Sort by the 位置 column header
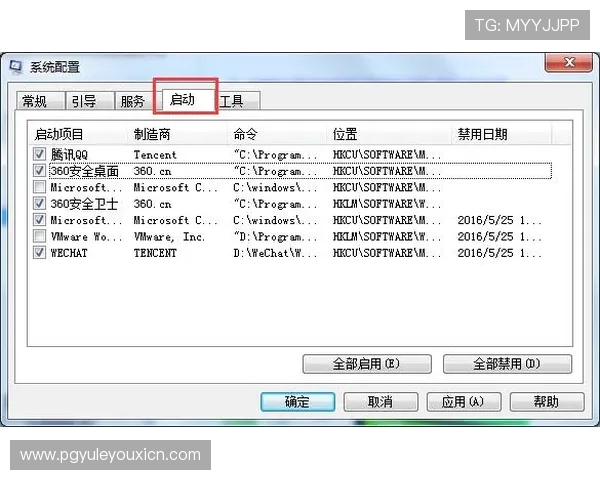 pos(389,134)
